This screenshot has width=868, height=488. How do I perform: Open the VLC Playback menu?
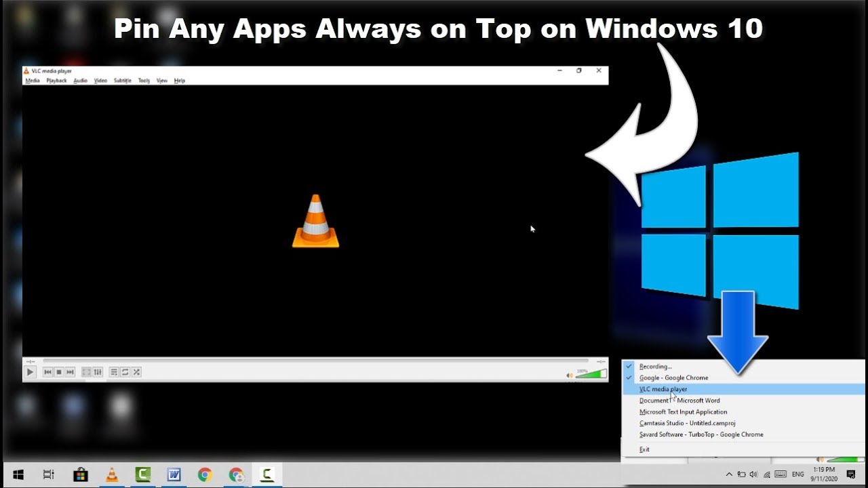click(x=56, y=81)
